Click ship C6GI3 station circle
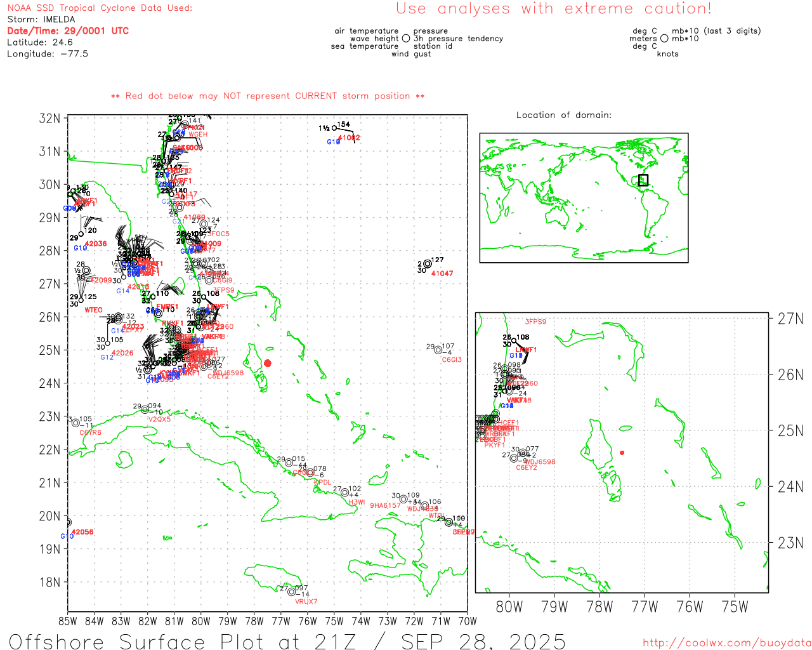 point(438,350)
